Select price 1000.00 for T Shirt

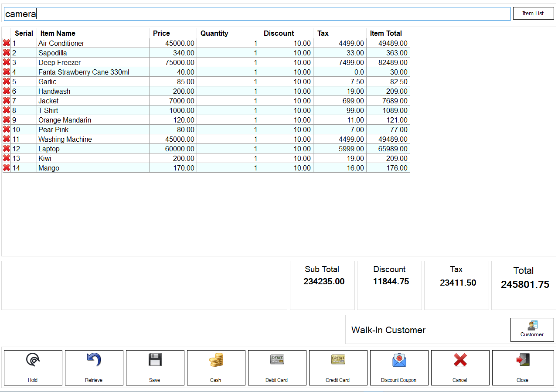pos(173,110)
